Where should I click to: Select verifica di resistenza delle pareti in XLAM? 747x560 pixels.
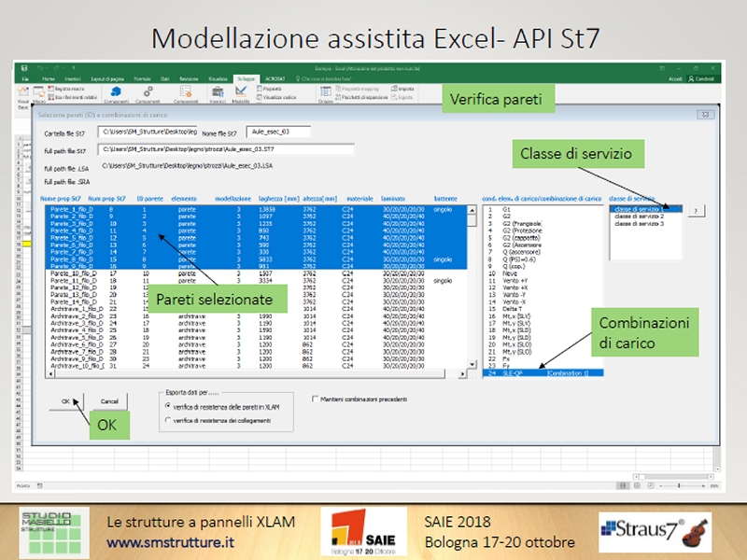coord(168,407)
